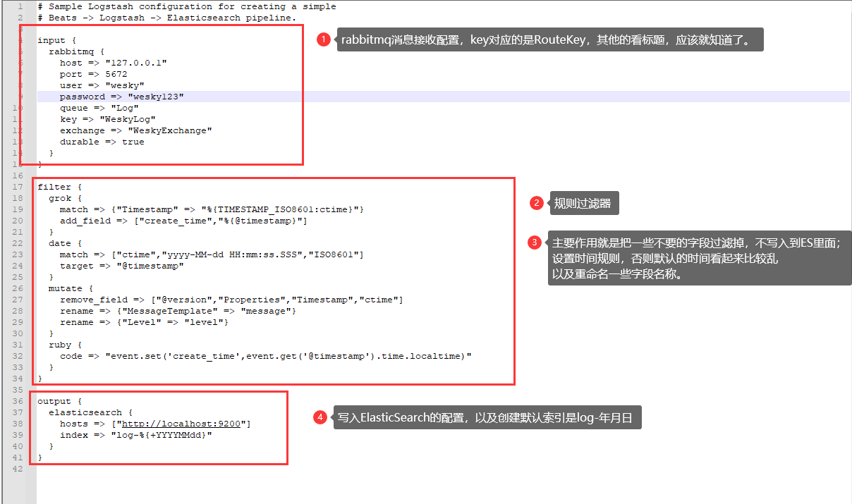Click line number 42 in the gutter

pos(18,469)
